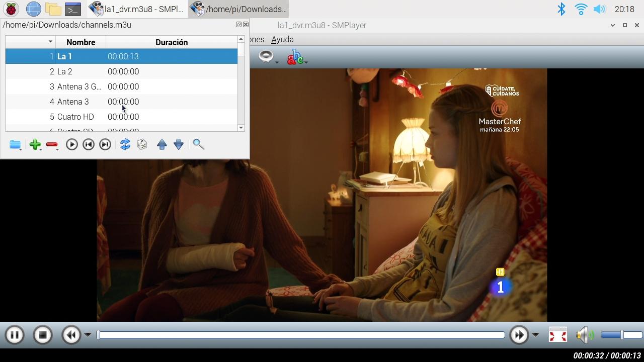Image resolution: width=644 pixels, height=362 pixels.
Task: Mute audio via the bottom volume icon
Action: (x=584, y=334)
